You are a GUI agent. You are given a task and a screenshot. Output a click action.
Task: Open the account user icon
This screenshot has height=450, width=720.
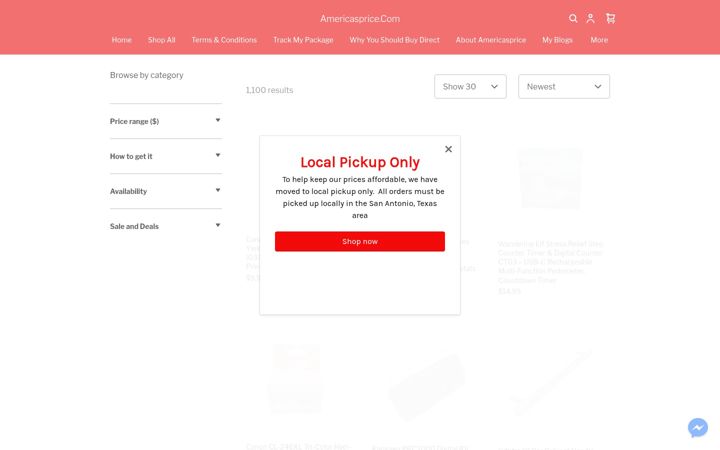[591, 18]
